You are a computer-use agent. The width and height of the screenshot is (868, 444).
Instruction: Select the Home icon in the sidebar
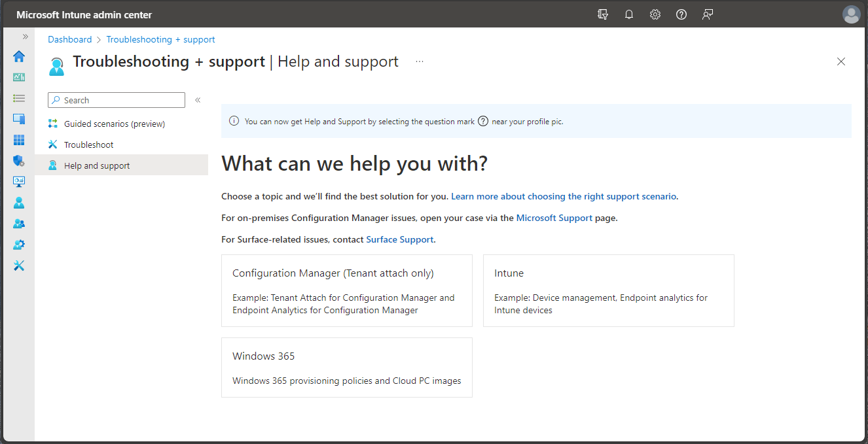(19, 56)
